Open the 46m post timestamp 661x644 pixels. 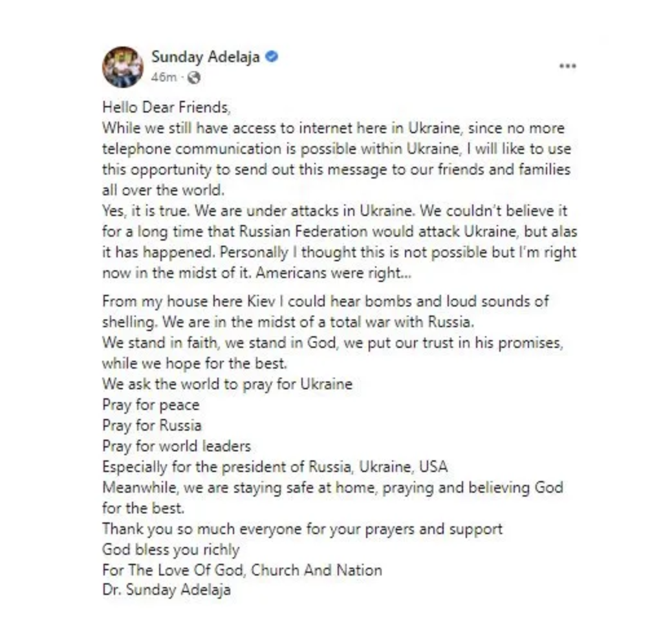tap(164, 78)
